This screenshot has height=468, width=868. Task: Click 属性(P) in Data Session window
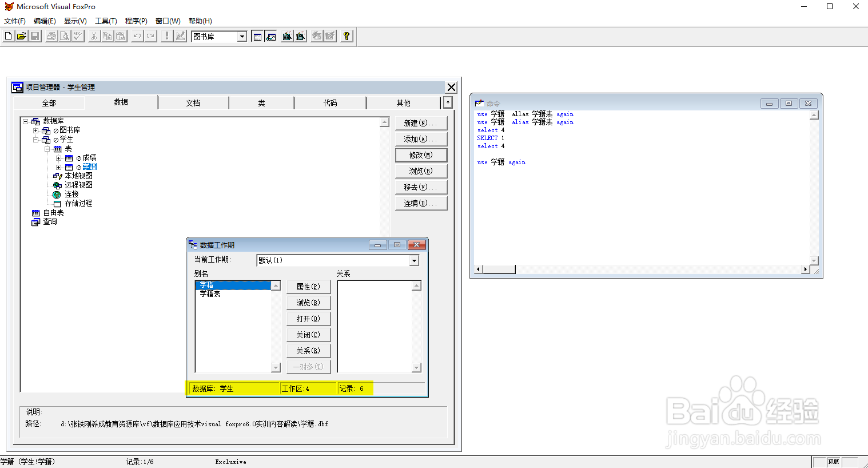point(308,287)
